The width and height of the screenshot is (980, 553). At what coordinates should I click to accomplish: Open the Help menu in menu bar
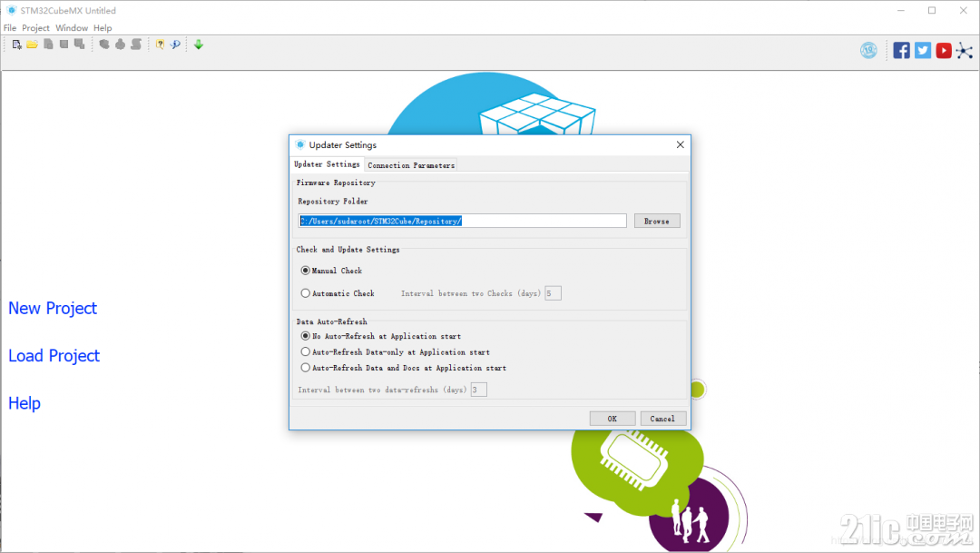pyautogui.click(x=103, y=27)
